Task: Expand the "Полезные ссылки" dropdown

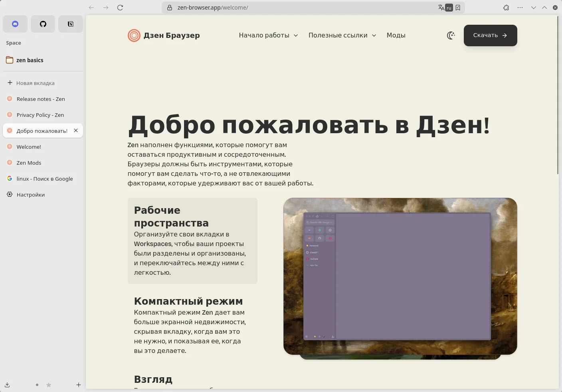Action: tap(342, 35)
